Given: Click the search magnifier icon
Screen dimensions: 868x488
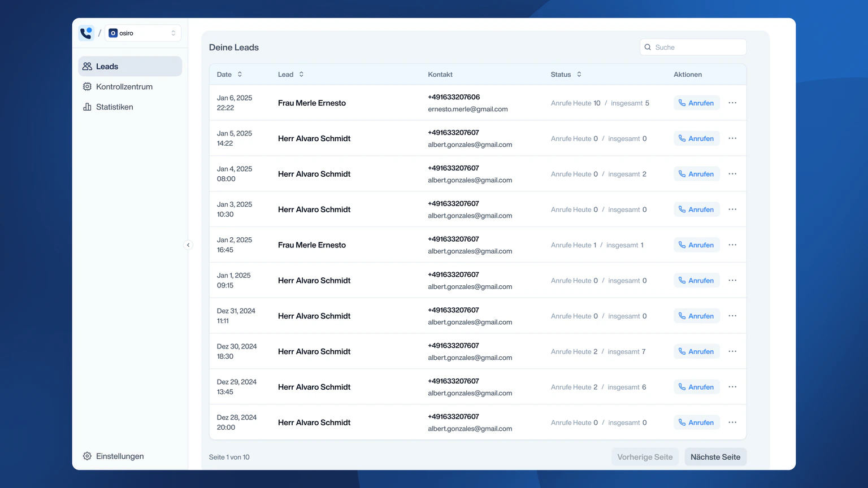Looking at the screenshot, I should point(648,47).
